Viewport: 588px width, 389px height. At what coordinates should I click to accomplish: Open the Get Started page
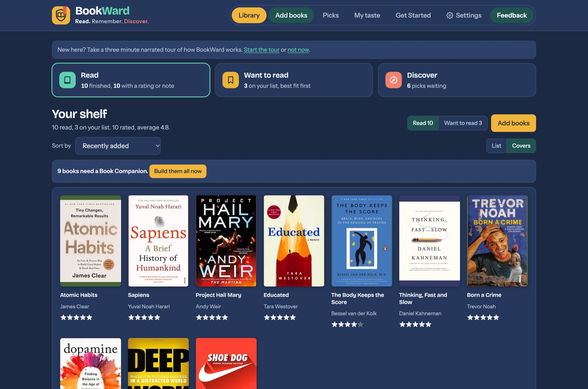pos(413,15)
